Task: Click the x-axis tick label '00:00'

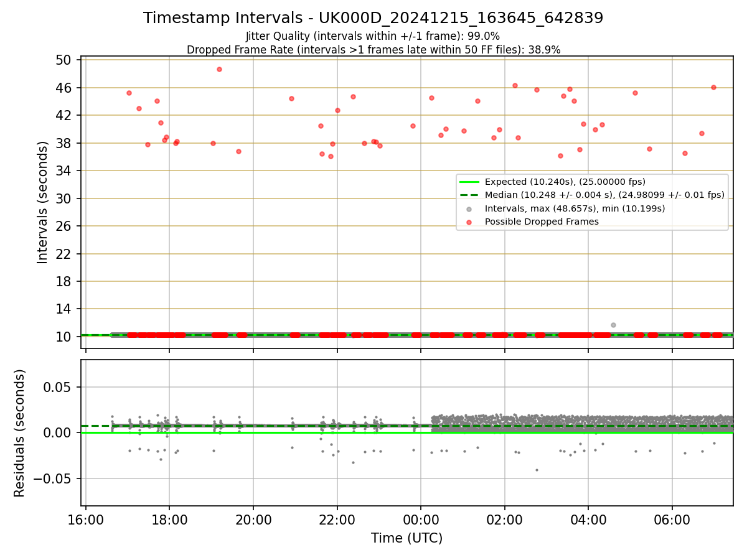Action: pos(421,519)
